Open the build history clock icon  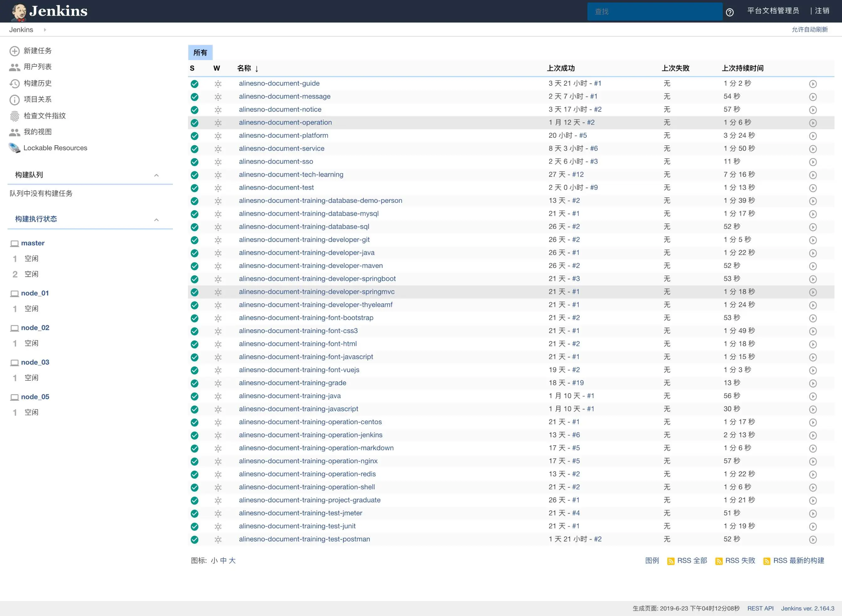pos(14,84)
